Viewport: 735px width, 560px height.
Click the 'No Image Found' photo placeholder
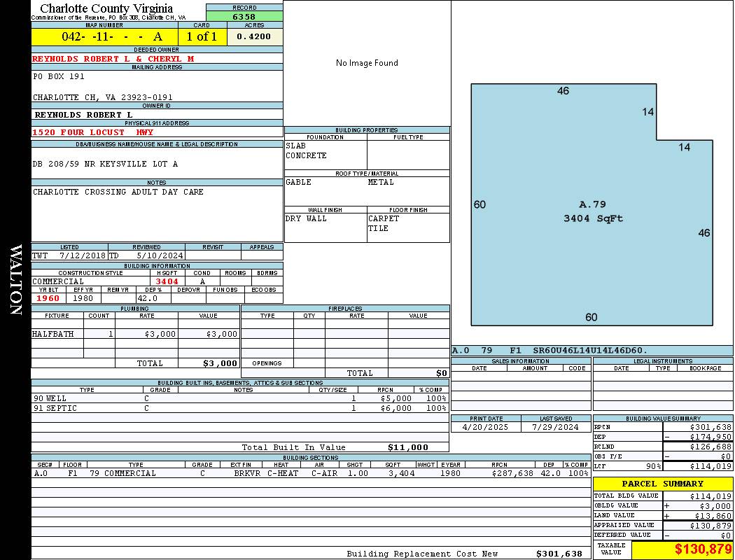click(x=367, y=63)
